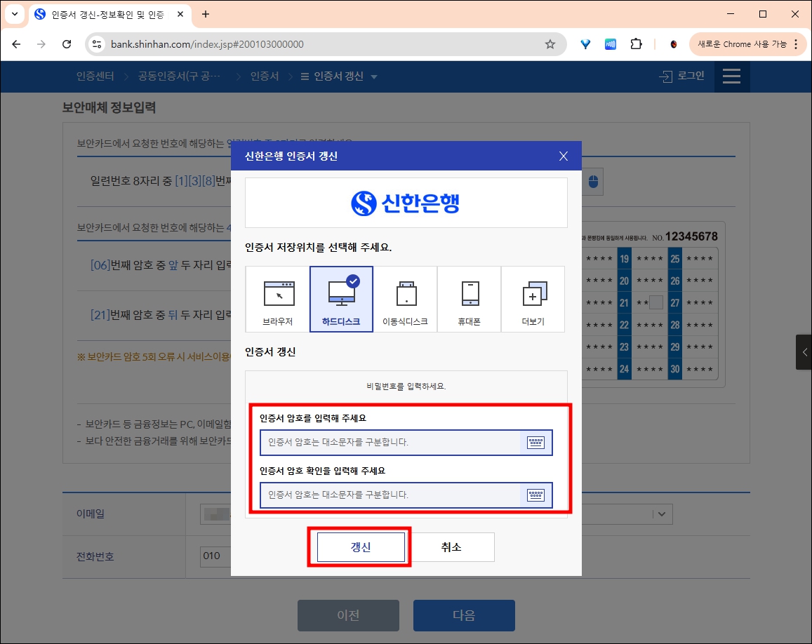Choose the 이동식디스크 removable disk icon
The image size is (812, 644).
405,298
